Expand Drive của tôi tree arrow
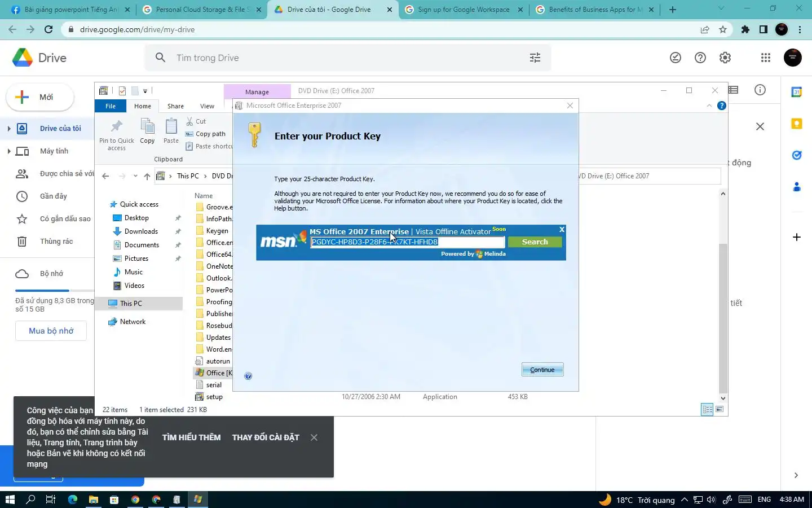This screenshot has width=812, height=508. (x=8, y=129)
